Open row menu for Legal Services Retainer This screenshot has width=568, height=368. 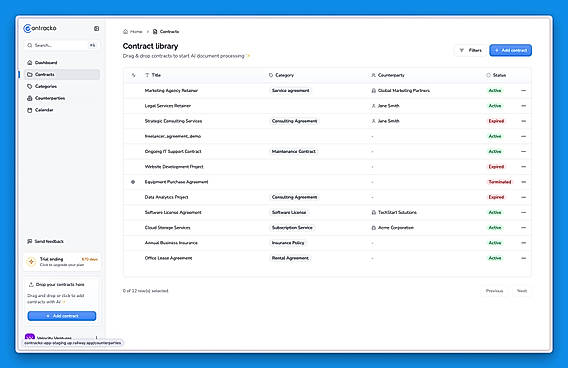(523, 106)
